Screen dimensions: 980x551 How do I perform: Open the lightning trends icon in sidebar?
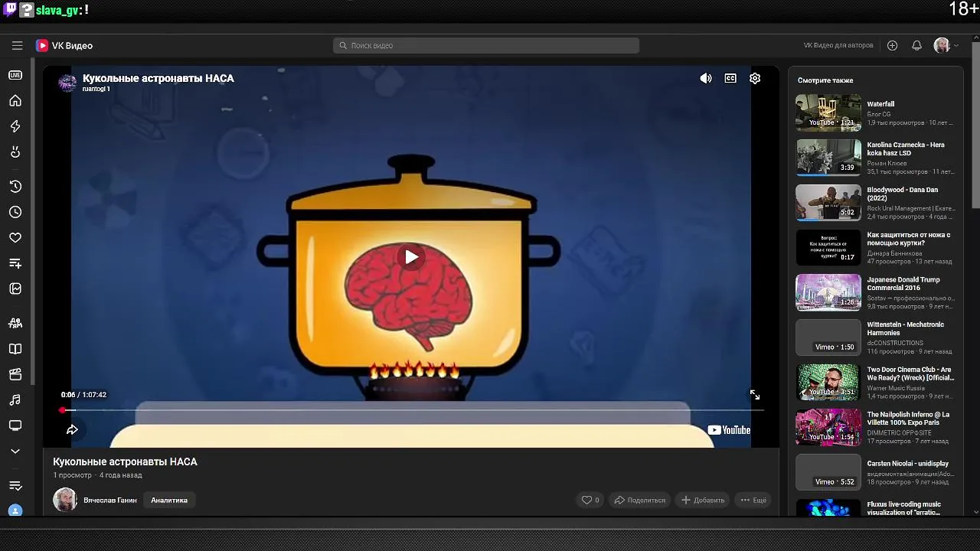pyautogui.click(x=15, y=126)
